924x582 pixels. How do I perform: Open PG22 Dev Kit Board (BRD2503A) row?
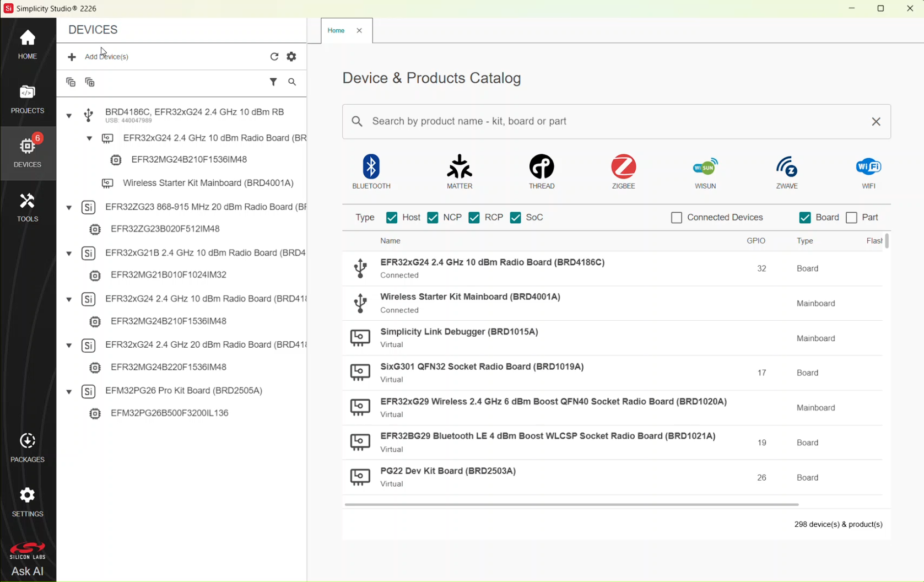click(612, 477)
